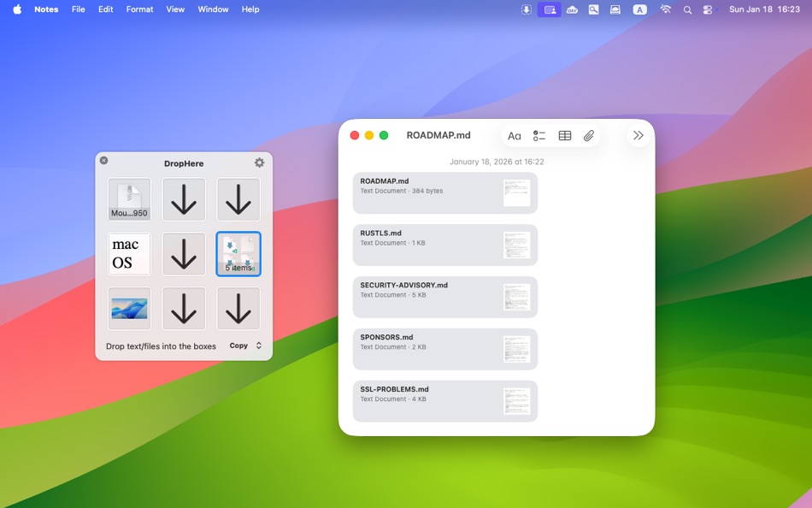Open the Window menu

[x=211, y=9]
